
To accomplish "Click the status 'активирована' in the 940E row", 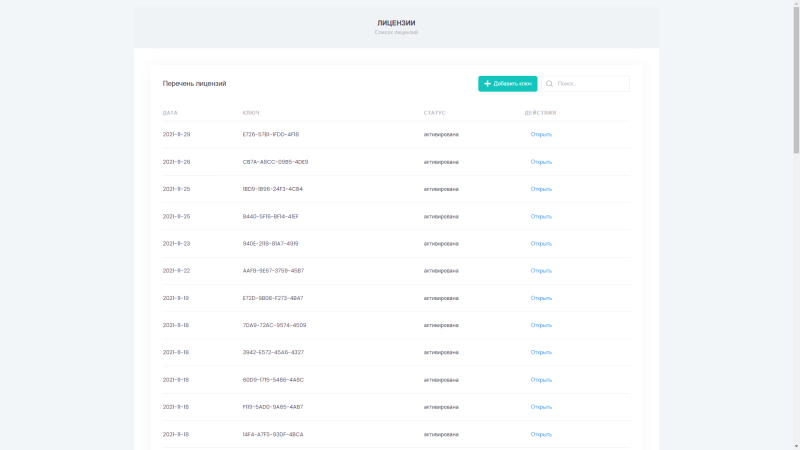I will point(441,243).
